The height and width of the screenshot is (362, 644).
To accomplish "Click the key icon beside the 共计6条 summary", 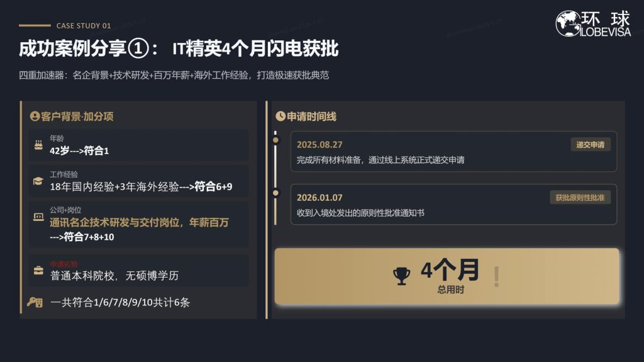I will (x=35, y=302).
